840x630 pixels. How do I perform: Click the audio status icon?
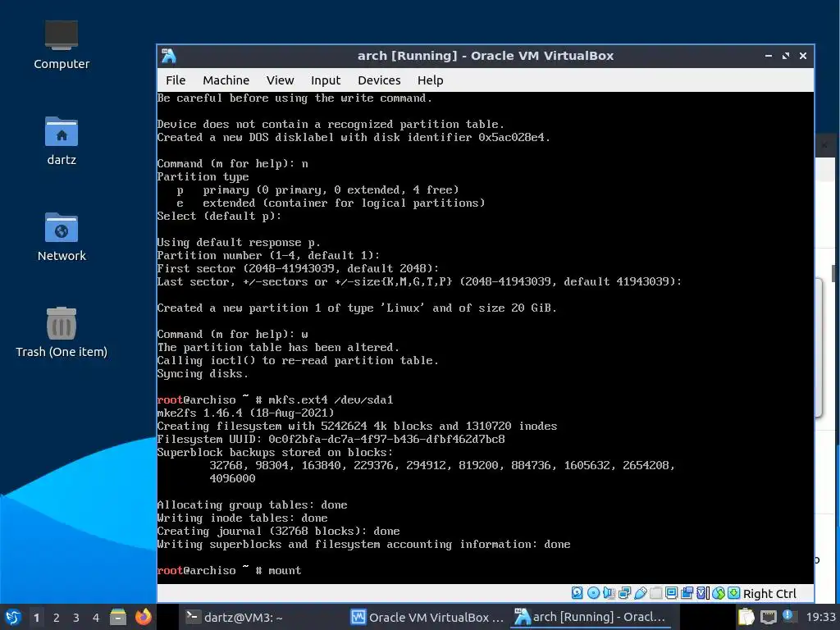click(609, 593)
